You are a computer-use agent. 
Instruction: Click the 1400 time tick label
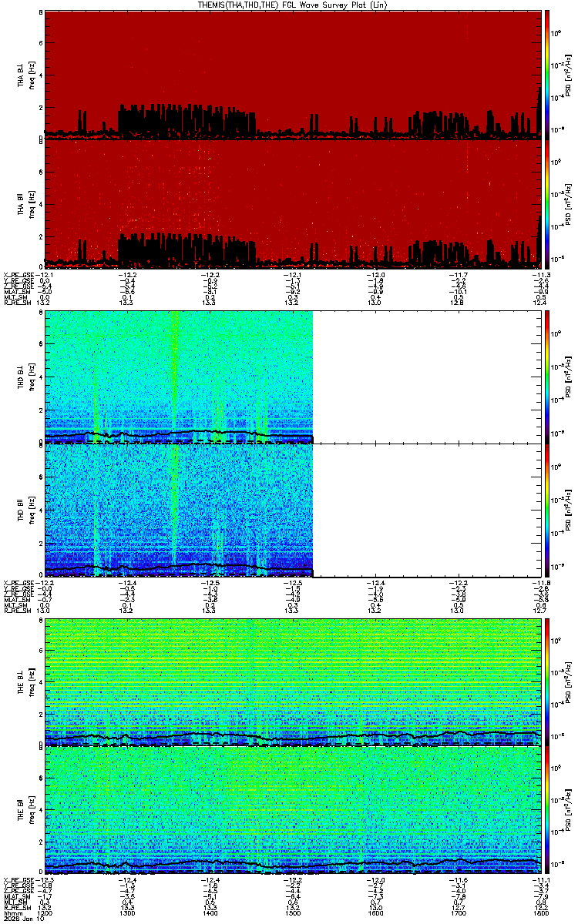tap(210, 913)
